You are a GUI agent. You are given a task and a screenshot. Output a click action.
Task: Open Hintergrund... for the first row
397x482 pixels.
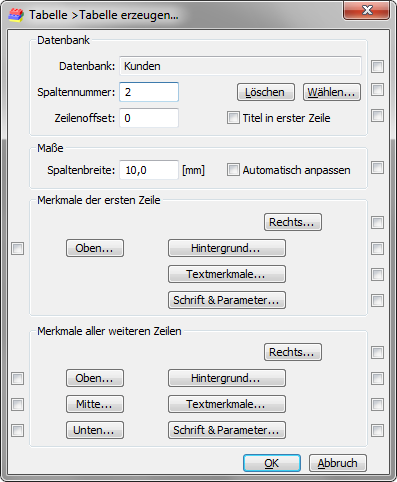(227, 248)
